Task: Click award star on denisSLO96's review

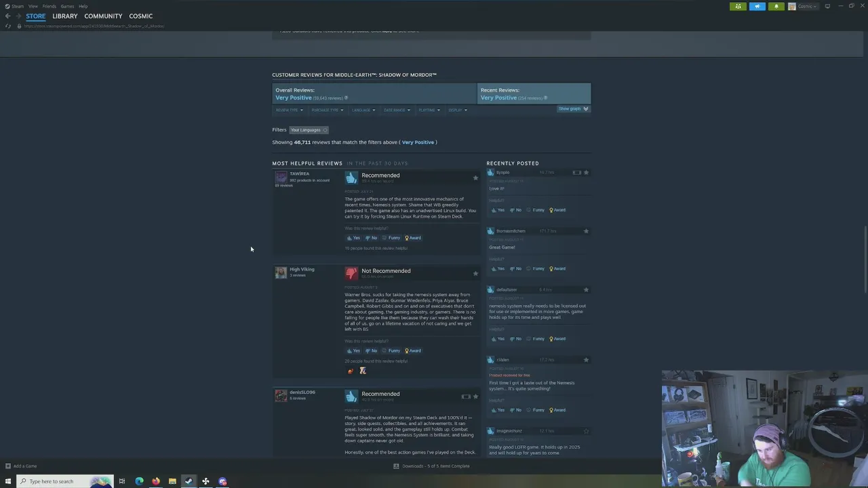Action: click(x=475, y=396)
